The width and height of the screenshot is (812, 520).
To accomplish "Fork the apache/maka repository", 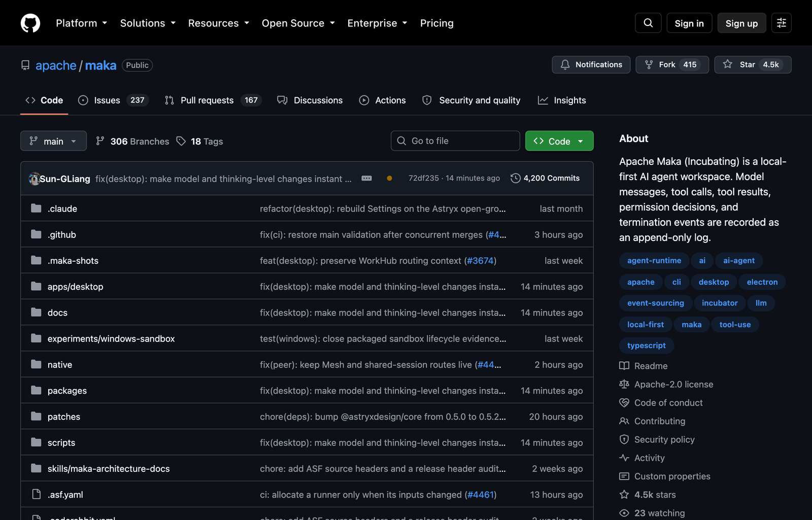I will pos(672,64).
